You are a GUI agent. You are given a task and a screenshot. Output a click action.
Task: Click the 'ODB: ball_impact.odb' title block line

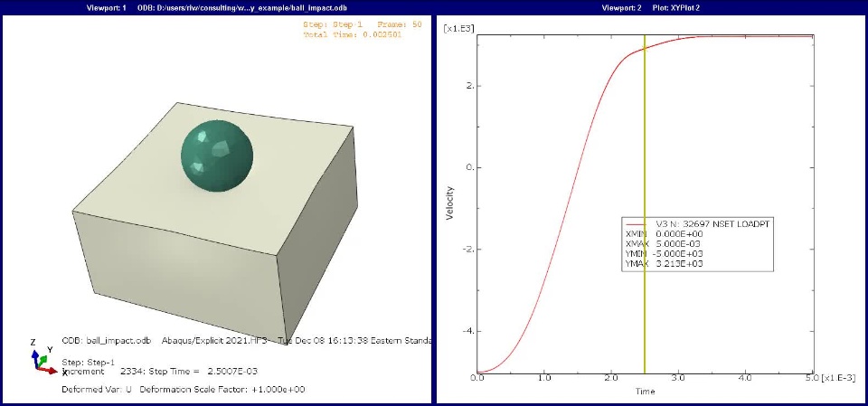[x=246, y=340]
